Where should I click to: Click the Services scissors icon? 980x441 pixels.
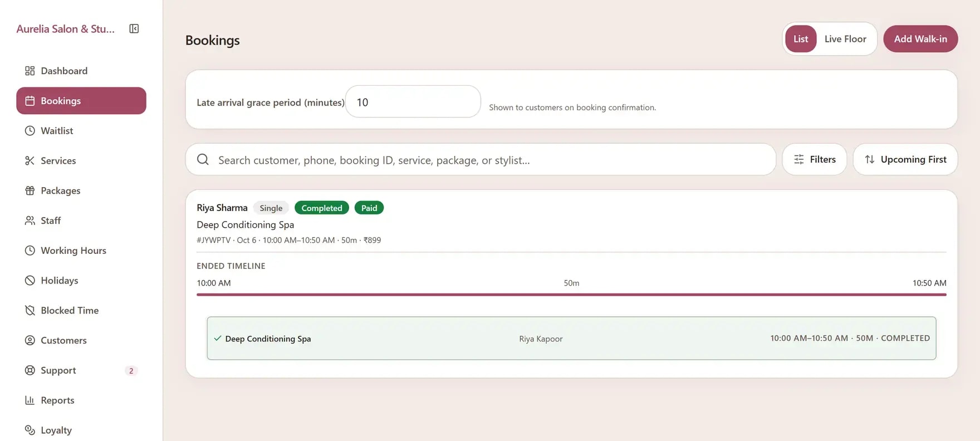[x=30, y=160]
